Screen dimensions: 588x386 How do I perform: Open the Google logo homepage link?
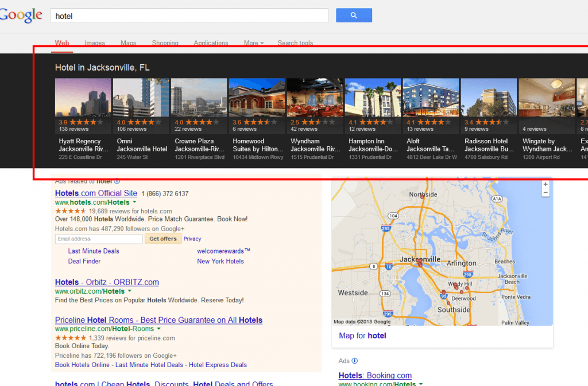21,15
